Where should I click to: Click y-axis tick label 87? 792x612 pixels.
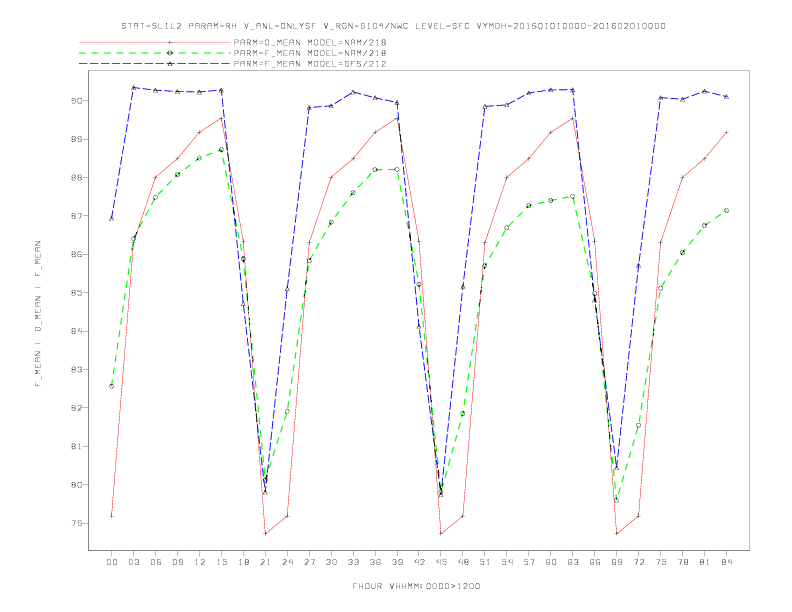pos(77,216)
